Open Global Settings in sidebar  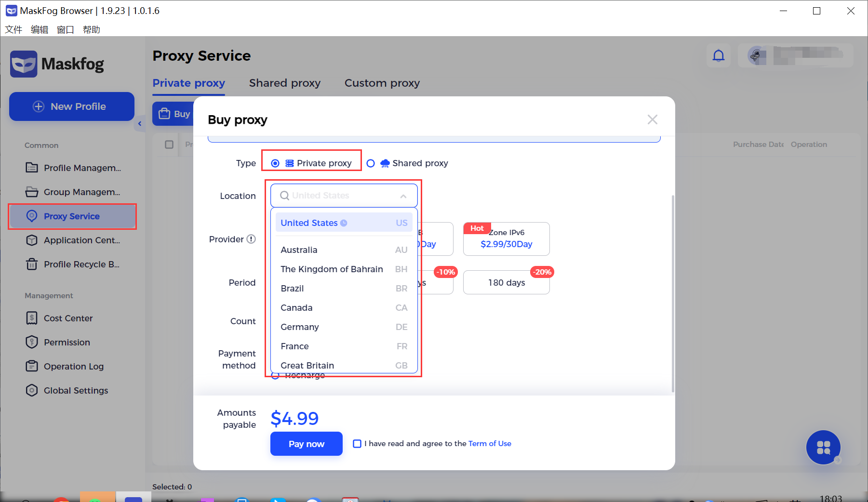(x=73, y=390)
